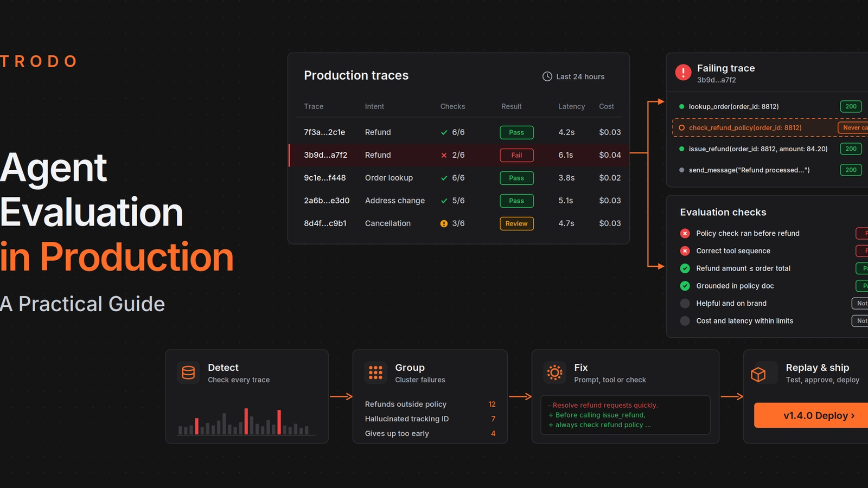Screen dimensions: 868x488
Task: Click the highlighted check_refund_policy(order_id: 8812) step
Action: pyautogui.click(x=770, y=127)
